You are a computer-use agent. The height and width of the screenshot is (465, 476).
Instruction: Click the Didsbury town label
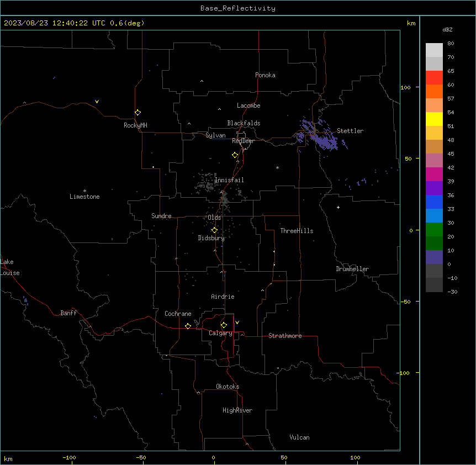pos(211,238)
